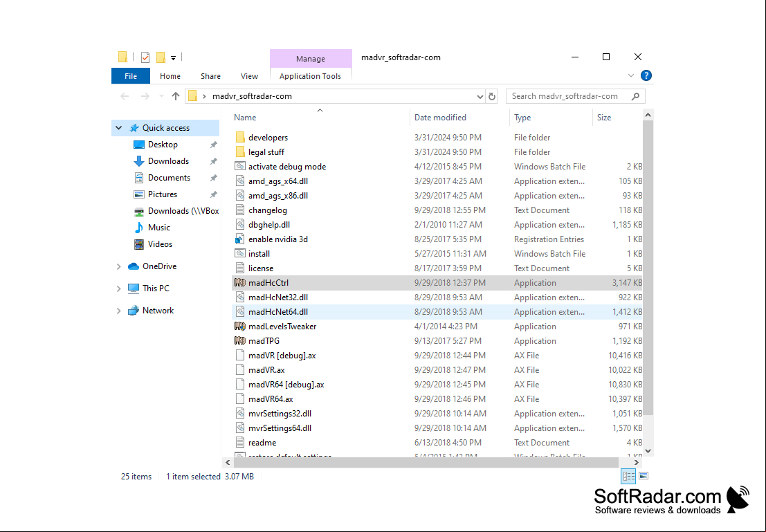Select Pictures in the navigation pane
The width and height of the screenshot is (766, 532).
[x=162, y=194]
